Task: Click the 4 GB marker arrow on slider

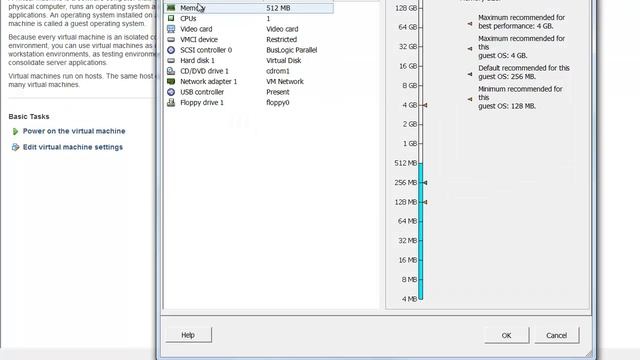Action: [x=425, y=105]
